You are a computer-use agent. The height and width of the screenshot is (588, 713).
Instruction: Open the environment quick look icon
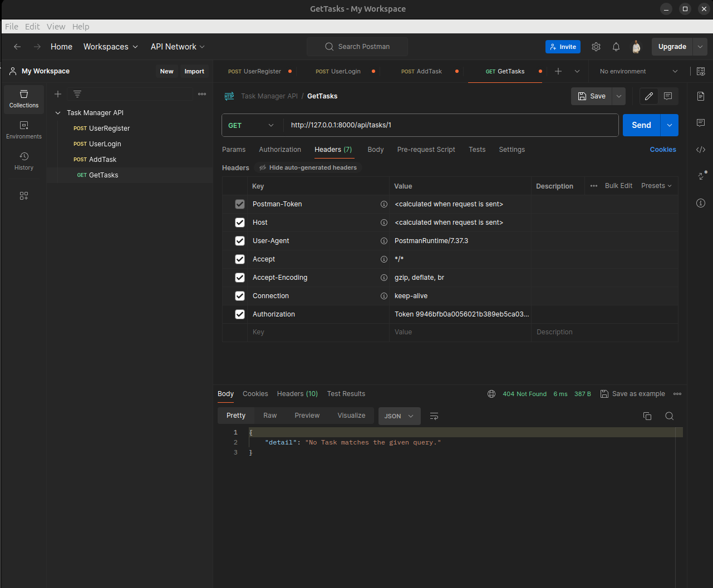point(701,71)
